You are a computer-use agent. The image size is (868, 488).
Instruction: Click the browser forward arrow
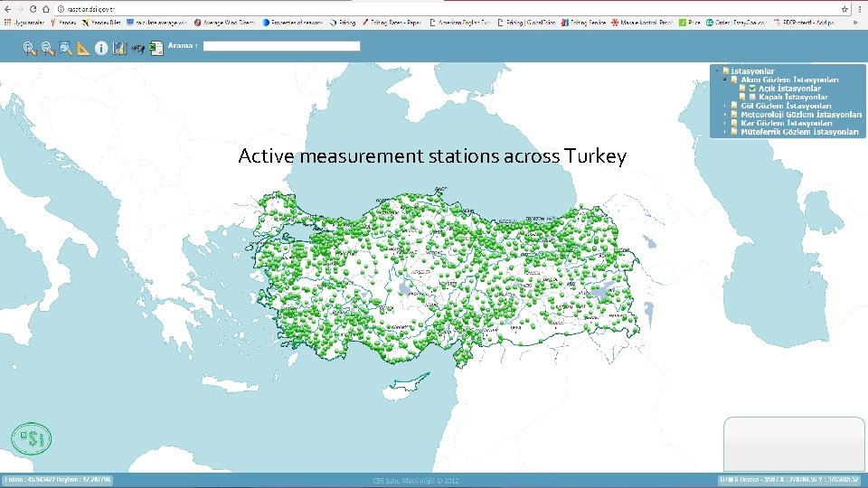tap(20, 9)
